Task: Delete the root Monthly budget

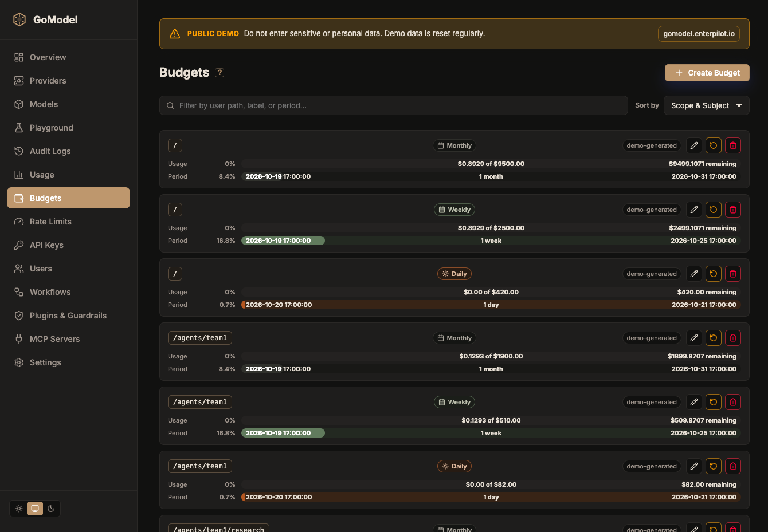Action: pyautogui.click(x=733, y=145)
